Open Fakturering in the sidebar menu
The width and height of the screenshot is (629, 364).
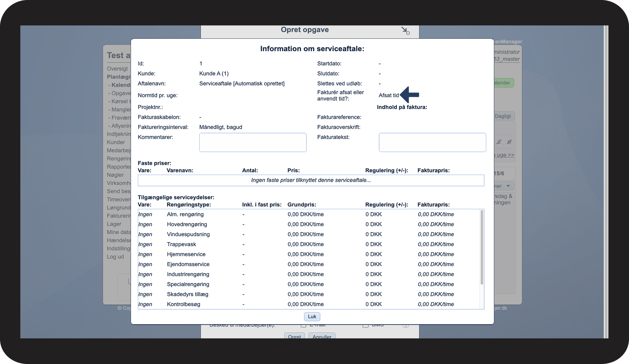(x=119, y=216)
